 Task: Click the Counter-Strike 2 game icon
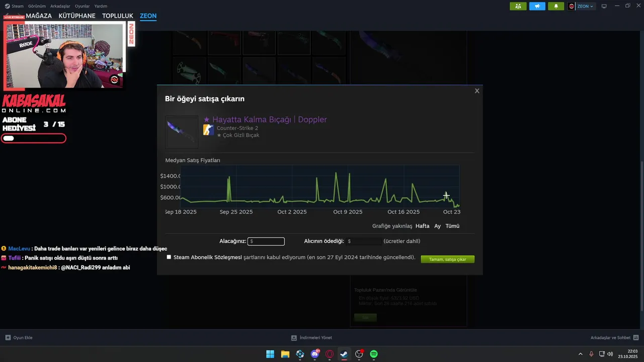point(208,130)
